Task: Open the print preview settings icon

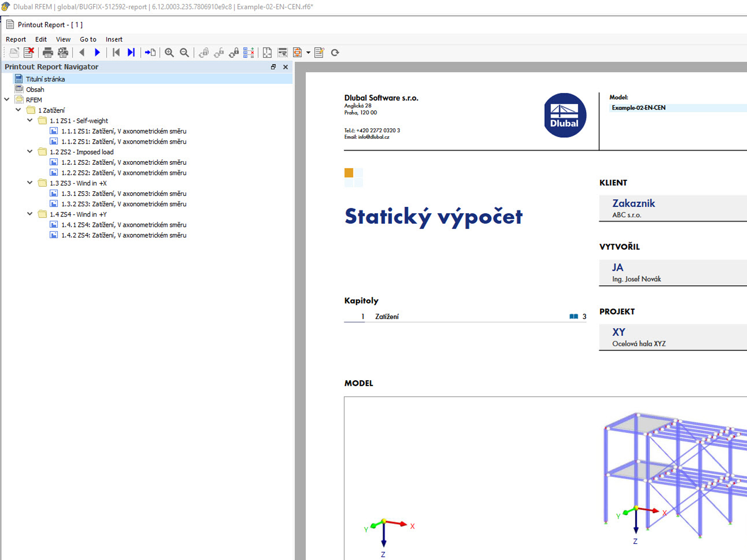Action: [x=63, y=52]
